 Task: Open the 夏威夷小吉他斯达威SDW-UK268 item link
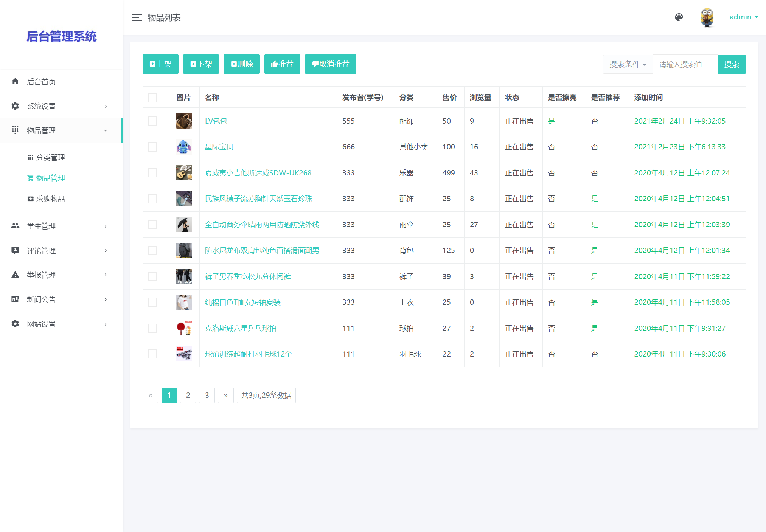pyautogui.click(x=258, y=173)
